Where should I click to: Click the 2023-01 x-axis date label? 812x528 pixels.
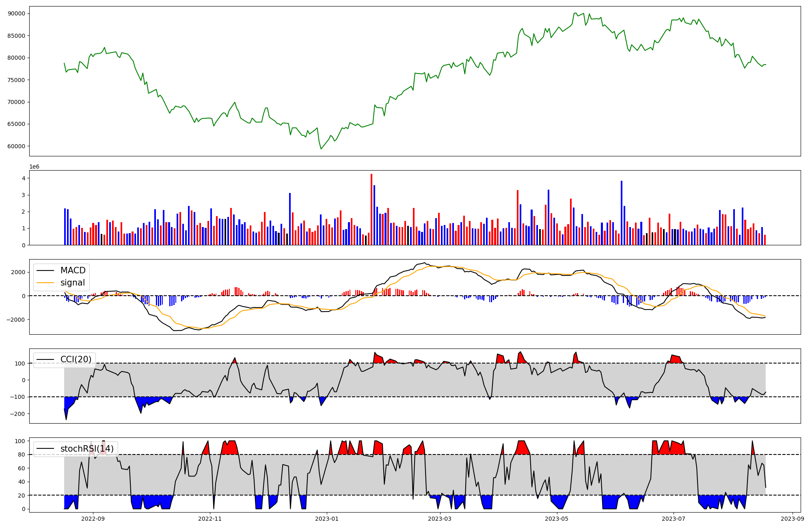point(327,519)
